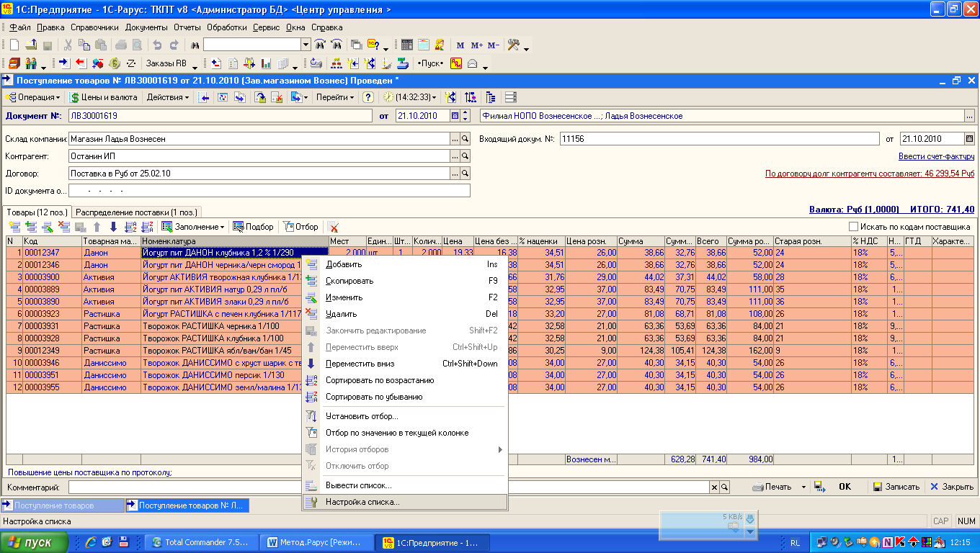Click the bar chart reports icon
The width and height of the screenshot is (980, 553).
point(267,63)
